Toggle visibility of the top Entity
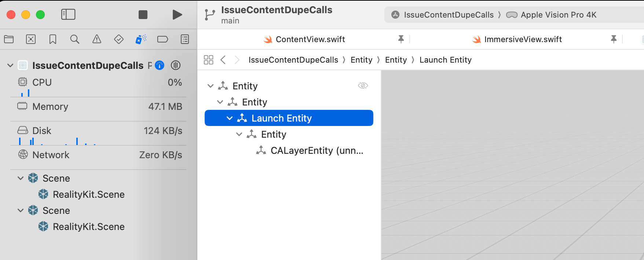644x260 pixels. [x=363, y=86]
